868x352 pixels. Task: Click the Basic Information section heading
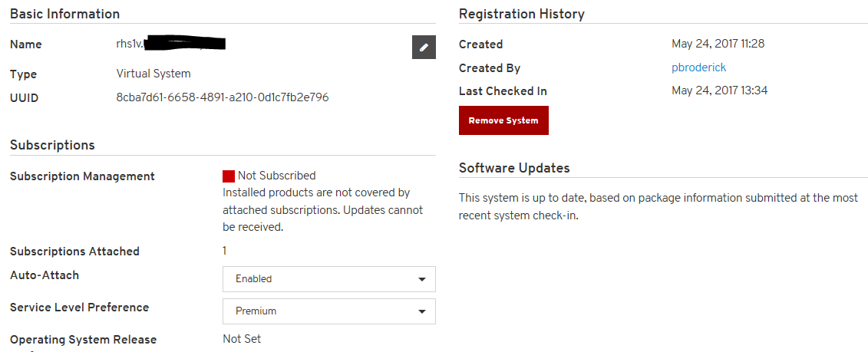(x=65, y=14)
